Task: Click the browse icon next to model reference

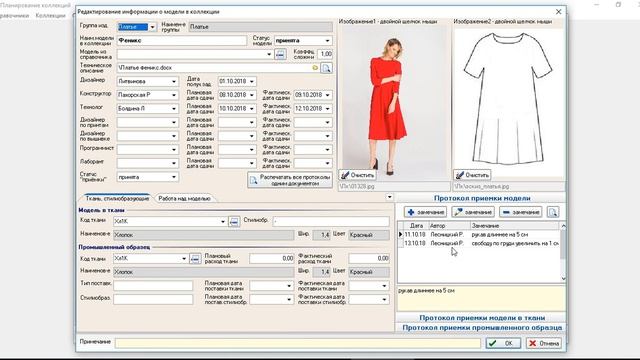Action: point(280,54)
